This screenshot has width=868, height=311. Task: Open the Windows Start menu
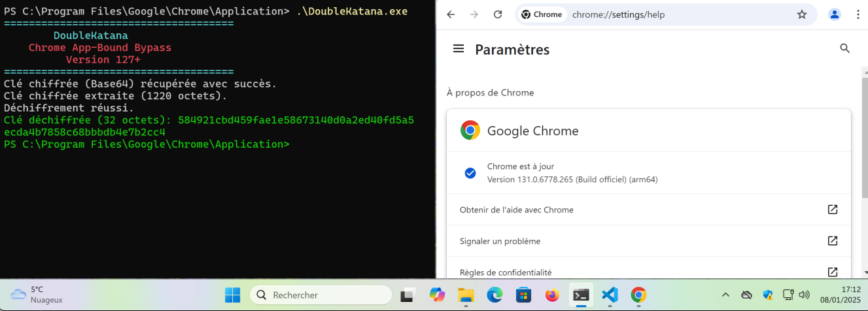pyautogui.click(x=232, y=295)
